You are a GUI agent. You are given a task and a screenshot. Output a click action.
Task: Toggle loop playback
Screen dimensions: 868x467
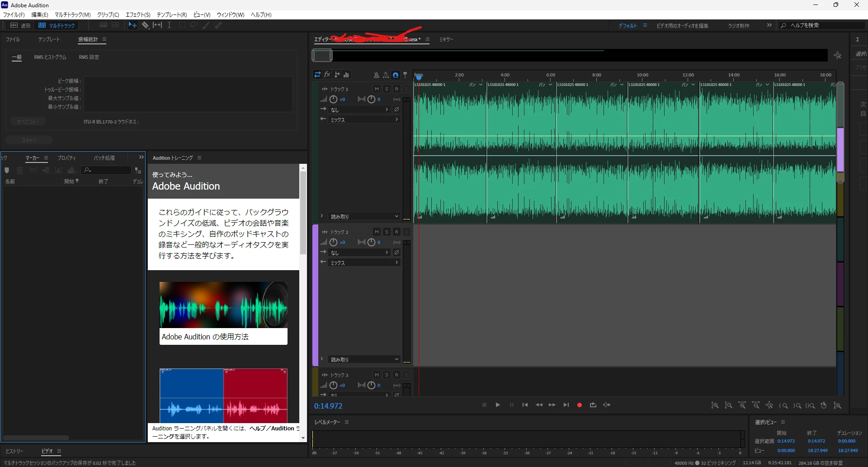593,405
